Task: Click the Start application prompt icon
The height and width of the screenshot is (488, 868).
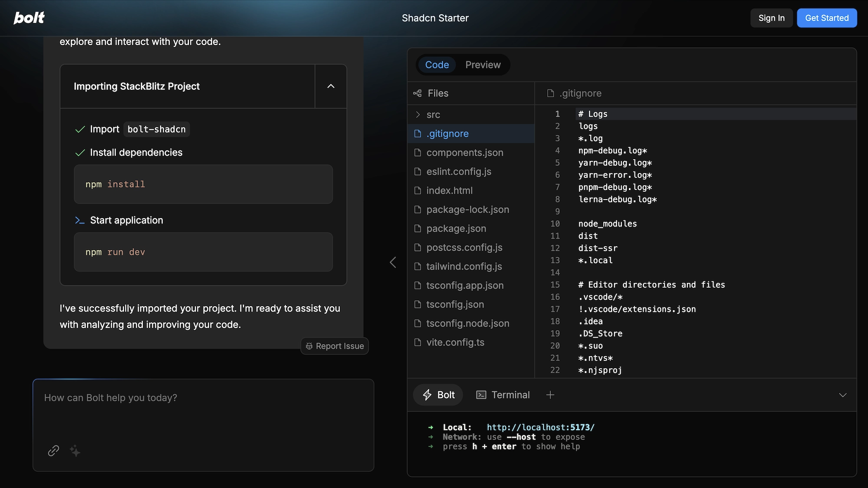Action: tap(80, 220)
